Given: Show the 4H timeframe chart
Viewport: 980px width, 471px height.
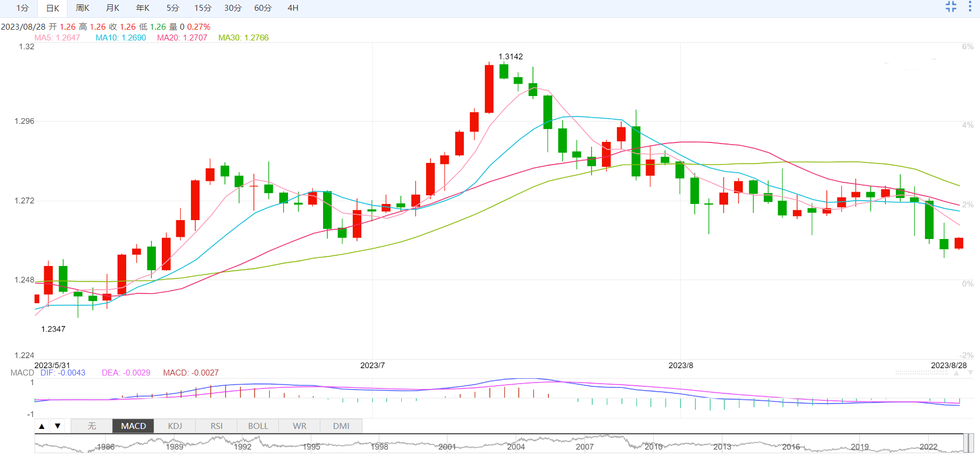Looking at the screenshot, I should 293,8.
